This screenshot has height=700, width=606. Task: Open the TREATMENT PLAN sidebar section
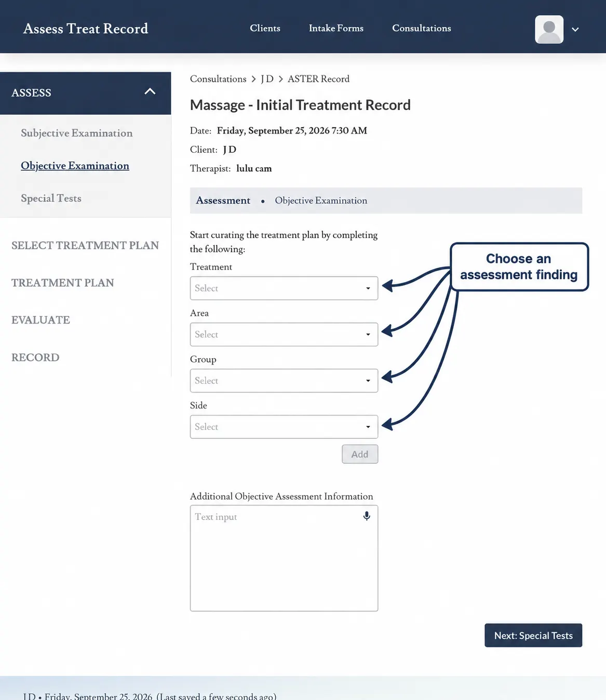63,282
